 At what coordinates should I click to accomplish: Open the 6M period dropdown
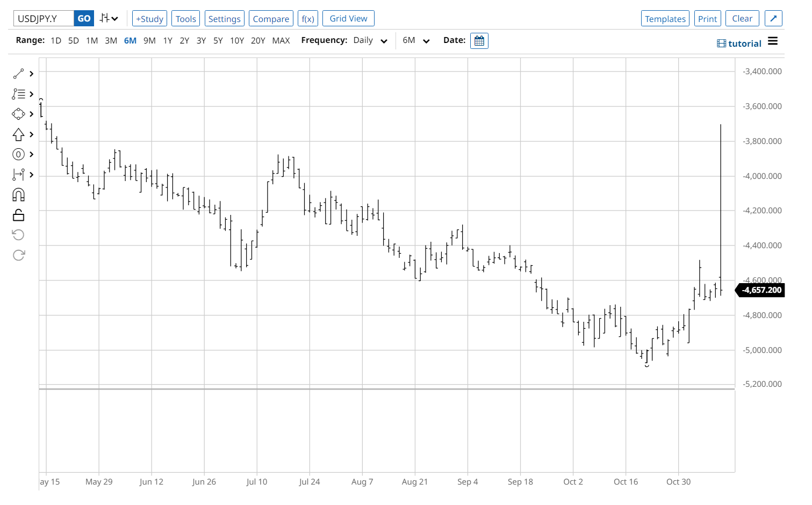[416, 40]
